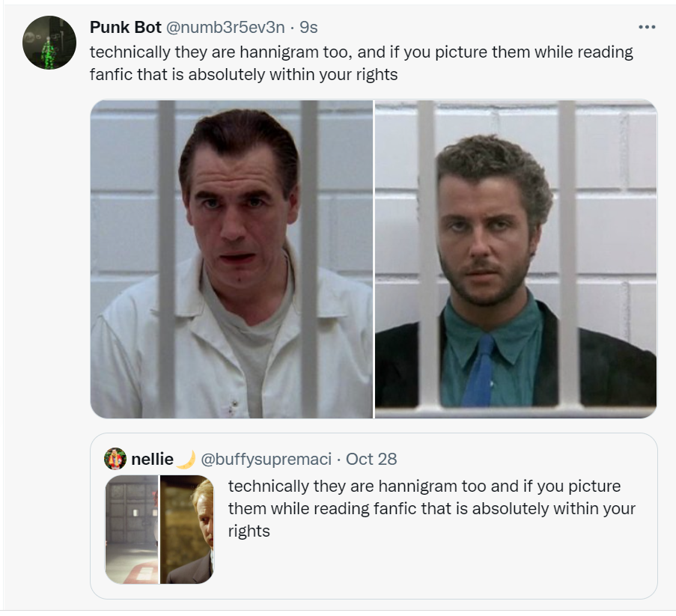
Task: Open quoted tweet card via its empty area
Action: (431, 569)
